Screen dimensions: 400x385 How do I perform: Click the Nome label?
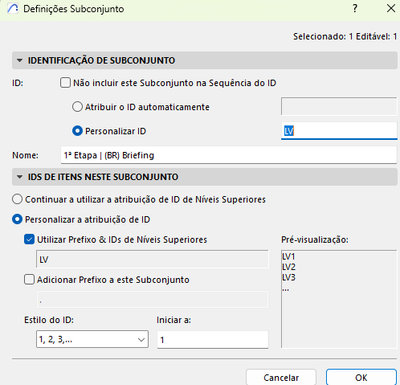click(x=25, y=155)
